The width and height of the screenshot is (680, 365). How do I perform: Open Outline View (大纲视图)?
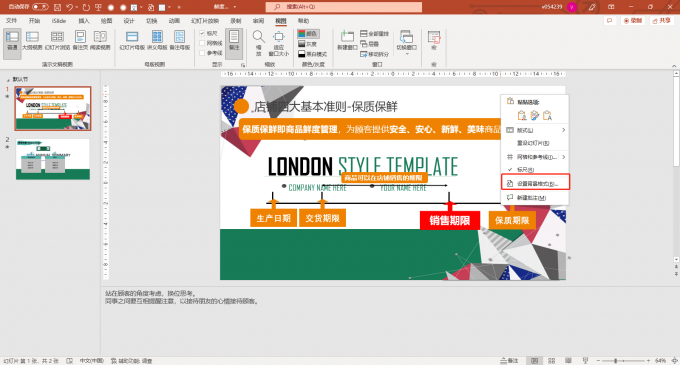pyautogui.click(x=32, y=41)
